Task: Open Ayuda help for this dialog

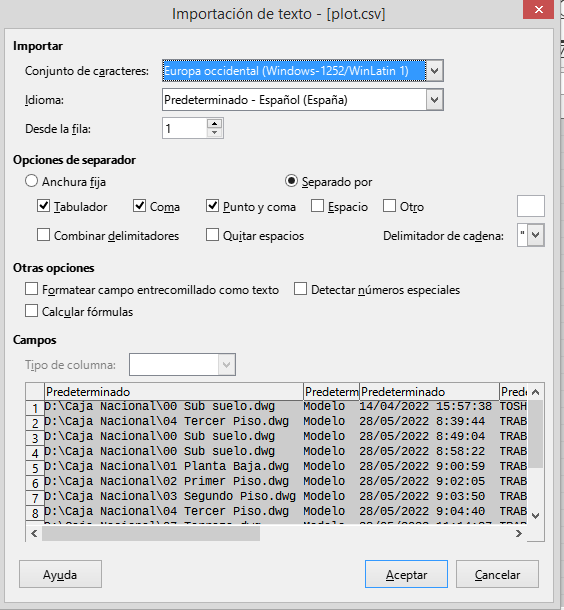Action: point(60,574)
